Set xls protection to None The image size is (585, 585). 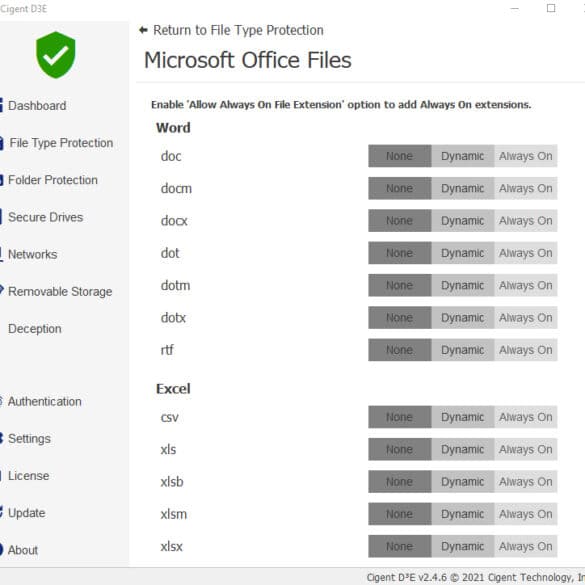pos(400,449)
